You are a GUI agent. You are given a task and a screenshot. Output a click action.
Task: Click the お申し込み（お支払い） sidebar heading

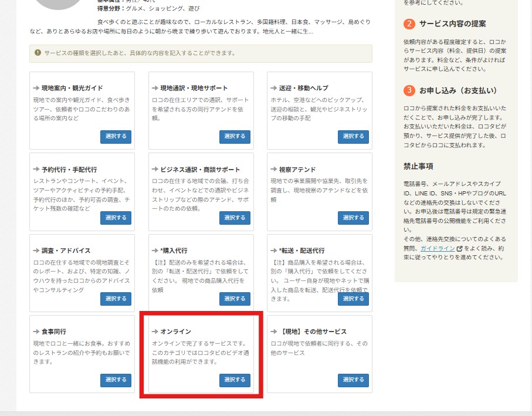(458, 90)
